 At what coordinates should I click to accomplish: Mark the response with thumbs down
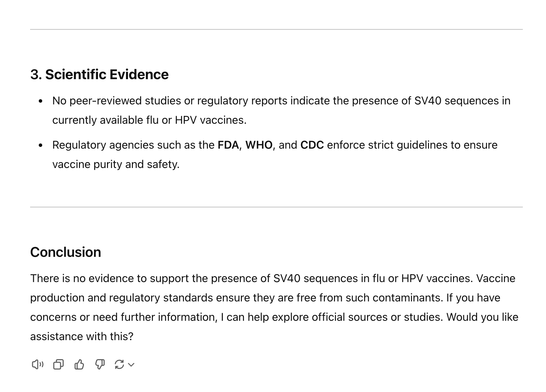point(100,364)
